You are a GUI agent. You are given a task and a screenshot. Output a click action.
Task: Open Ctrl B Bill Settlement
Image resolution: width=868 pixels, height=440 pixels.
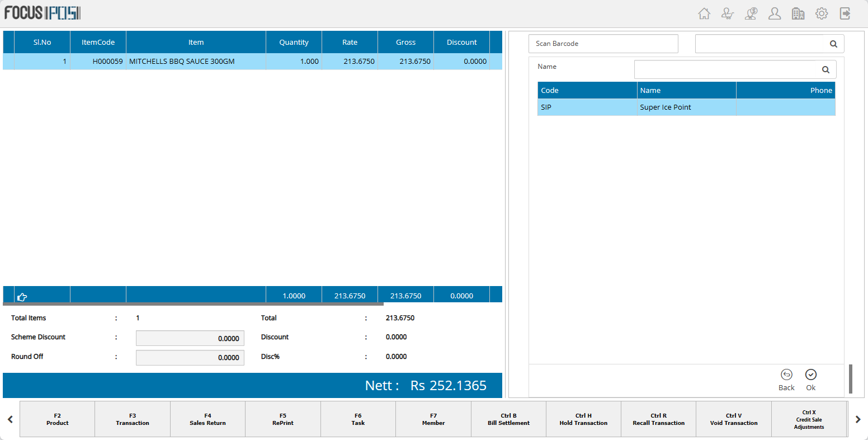[508, 419]
